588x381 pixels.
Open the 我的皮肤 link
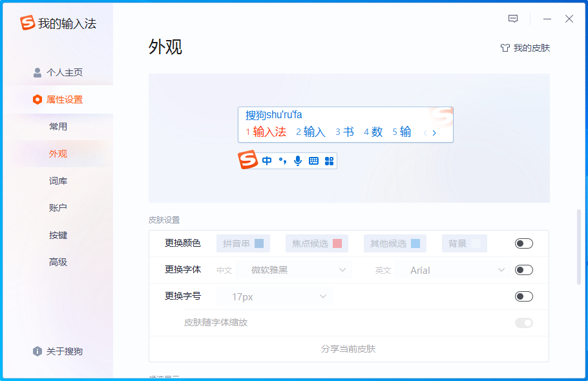click(525, 48)
